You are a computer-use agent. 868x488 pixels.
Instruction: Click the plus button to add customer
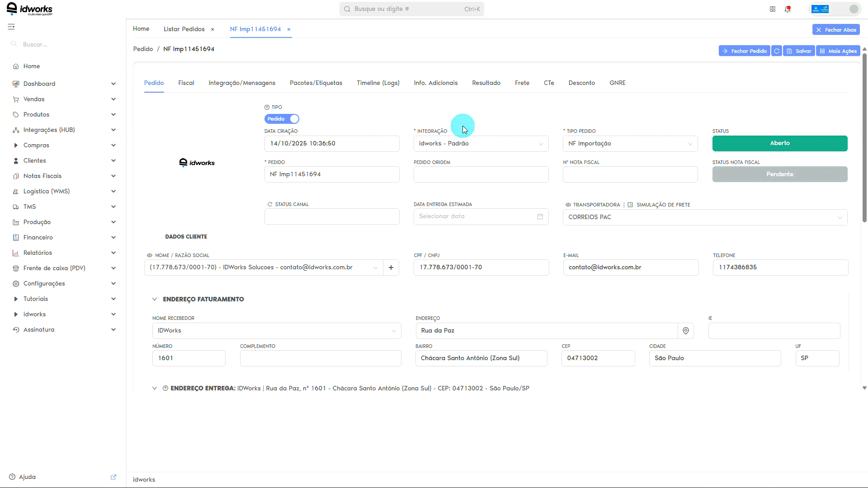[x=391, y=267]
